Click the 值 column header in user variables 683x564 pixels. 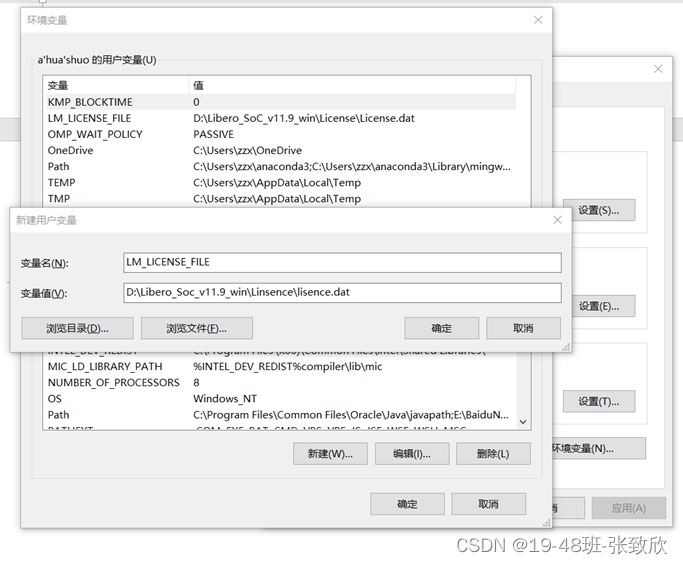coord(352,85)
